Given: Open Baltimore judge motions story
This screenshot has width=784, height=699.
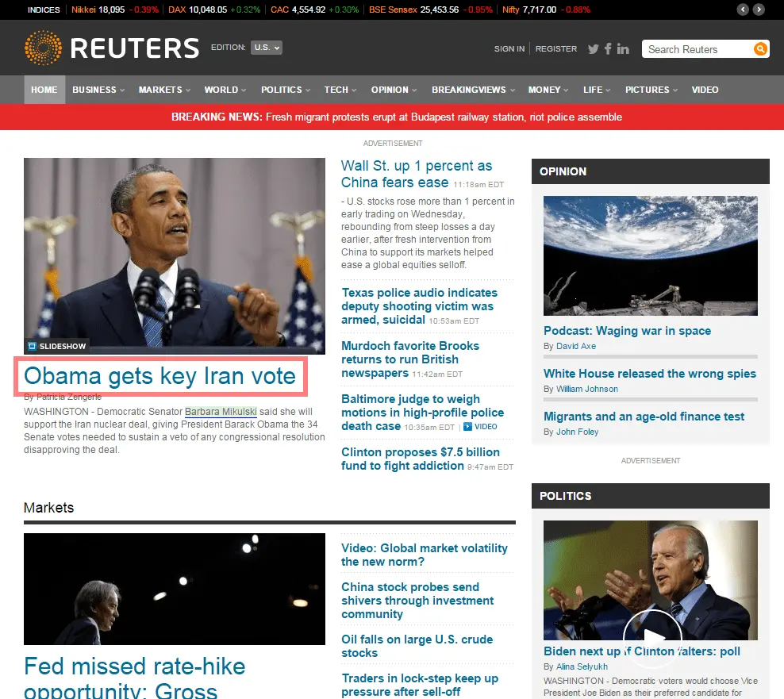Looking at the screenshot, I should (x=422, y=413).
